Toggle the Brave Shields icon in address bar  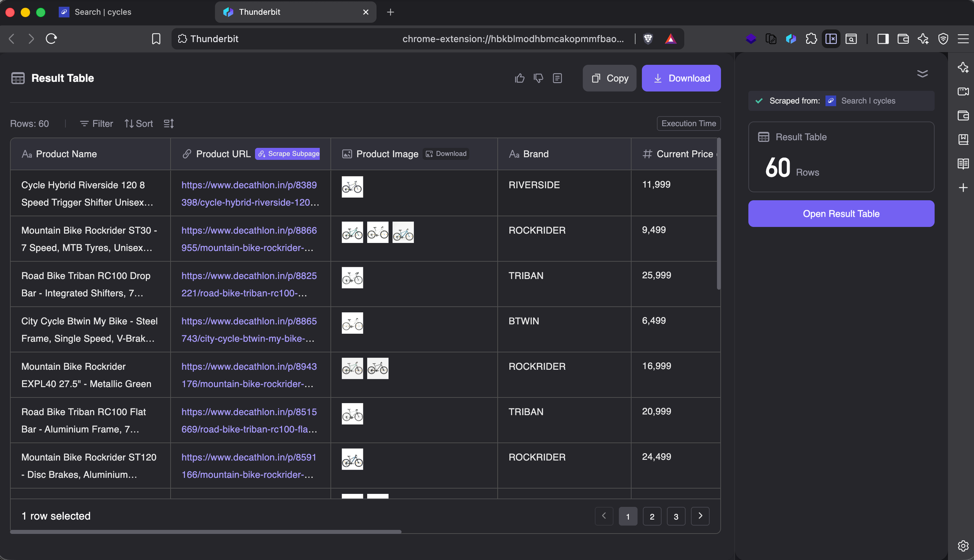[x=648, y=39]
